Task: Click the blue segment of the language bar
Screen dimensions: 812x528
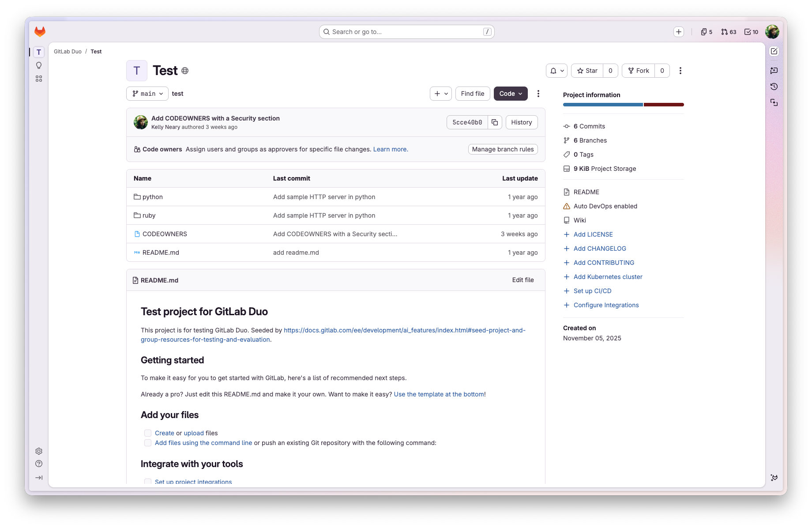Action: pos(603,105)
